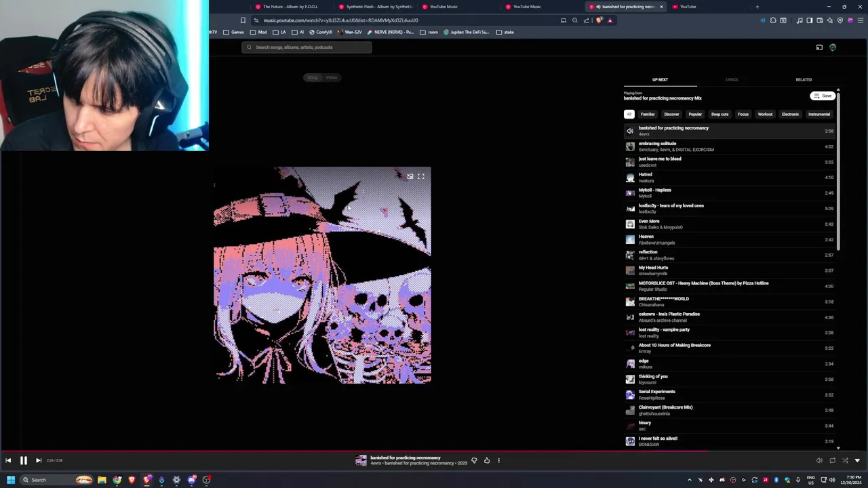
Task: Bookmark this page via bookmark icon
Action: (243, 20)
